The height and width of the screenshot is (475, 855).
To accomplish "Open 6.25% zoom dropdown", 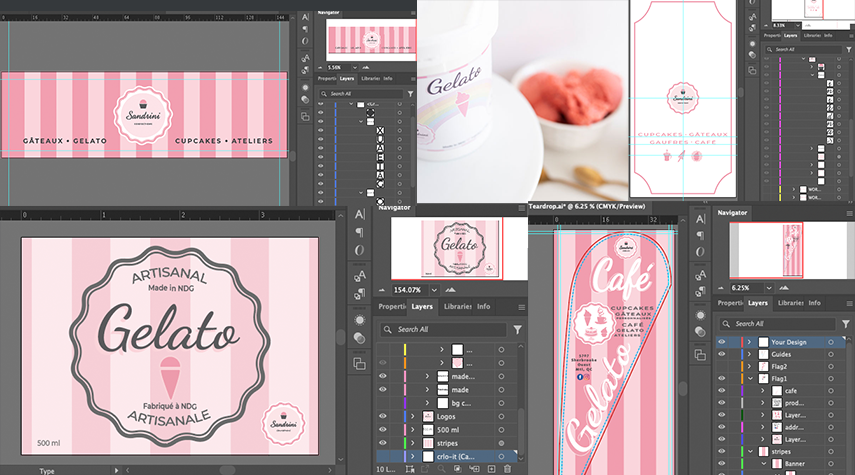I will pos(769,287).
